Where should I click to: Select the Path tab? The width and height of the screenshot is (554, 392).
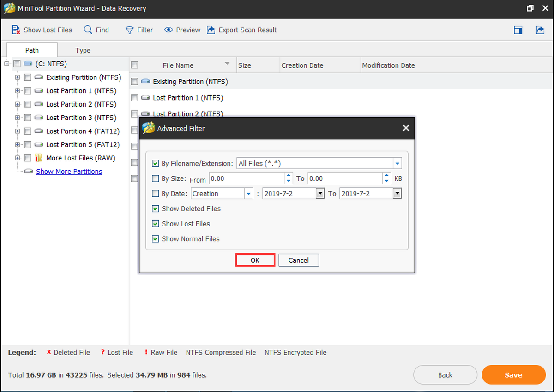click(32, 50)
